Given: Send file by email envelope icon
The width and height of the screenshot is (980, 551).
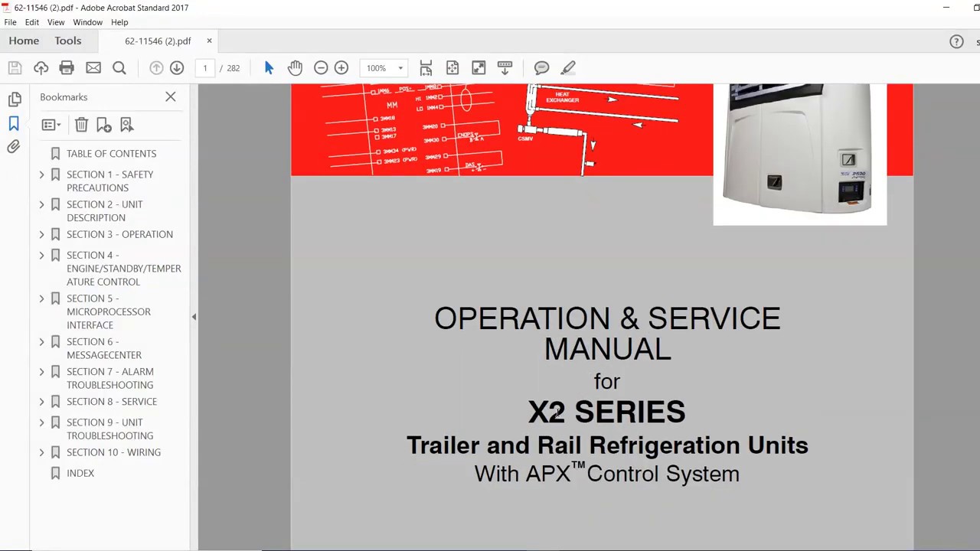Looking at the screenshot, I should click(x=93, y=68).
